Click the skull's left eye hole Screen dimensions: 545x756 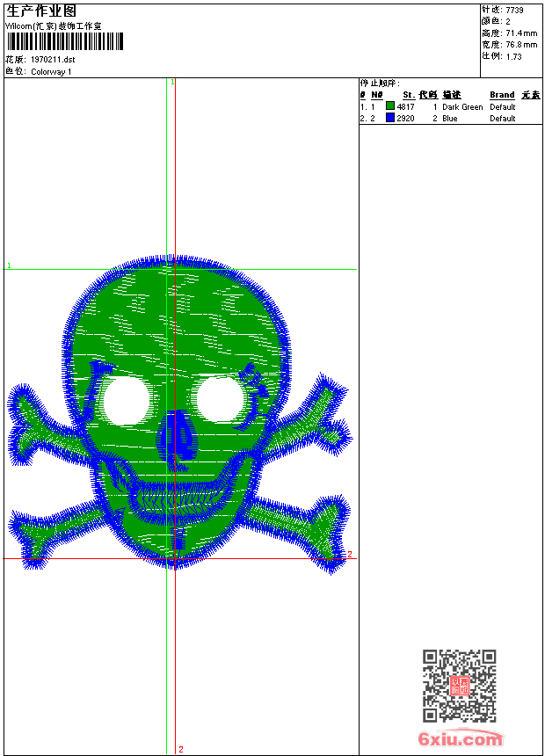[127, 399]
